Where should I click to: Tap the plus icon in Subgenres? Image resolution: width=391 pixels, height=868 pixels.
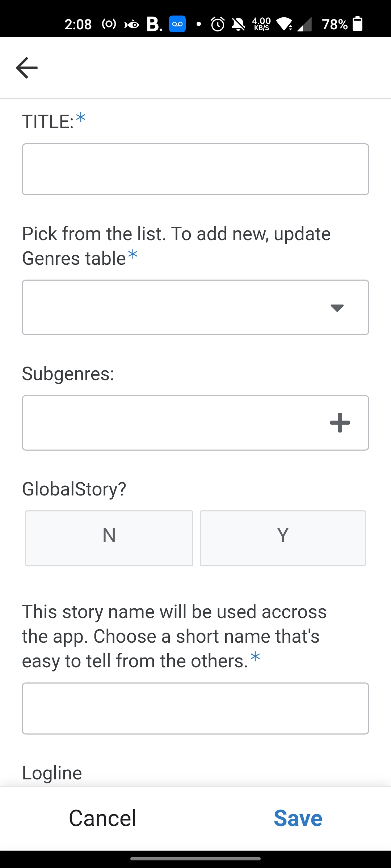tap(340, 423)
